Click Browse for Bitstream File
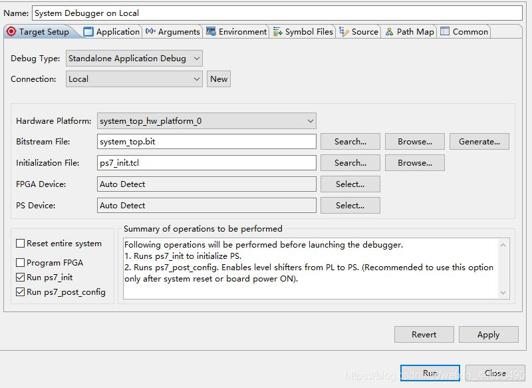The width and height of the screenshot is (532, 388). coord(415,142)
